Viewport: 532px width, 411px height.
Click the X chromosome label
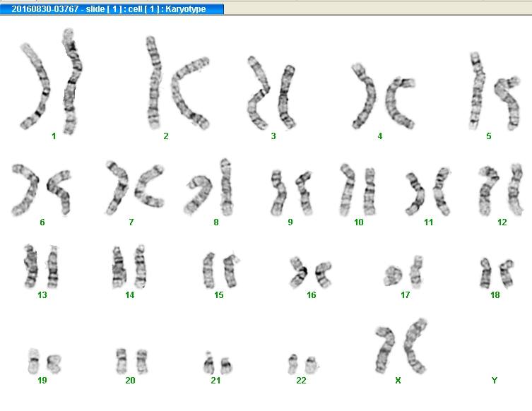(x=398, y=381)
